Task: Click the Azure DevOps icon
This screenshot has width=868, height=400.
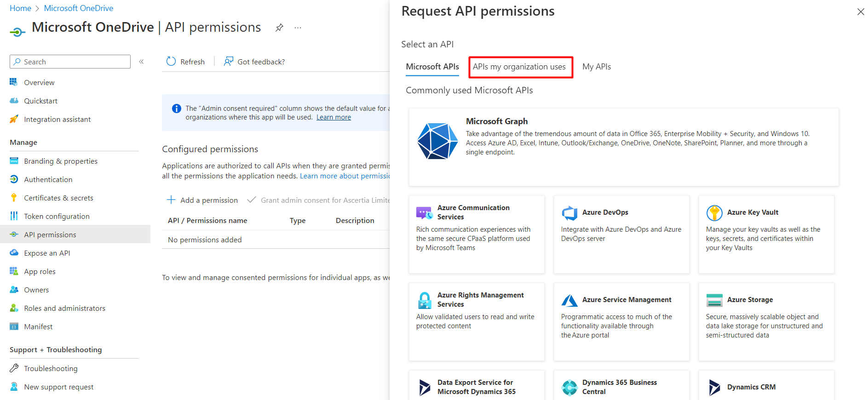Action: point(569,212)
